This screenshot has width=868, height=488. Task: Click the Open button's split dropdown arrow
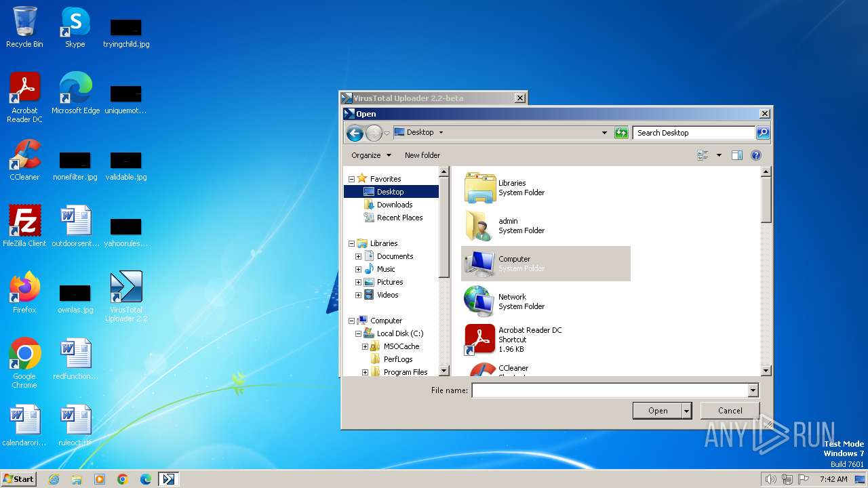686,411
